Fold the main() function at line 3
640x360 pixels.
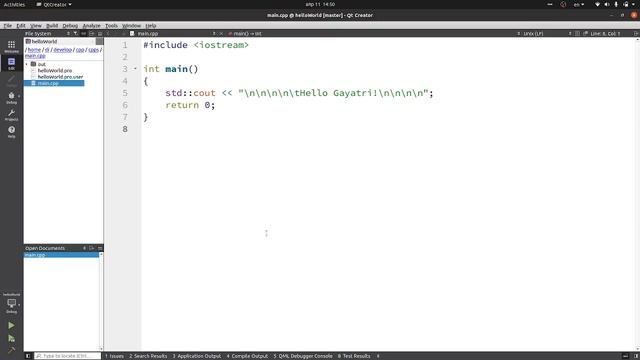[135, 69]
